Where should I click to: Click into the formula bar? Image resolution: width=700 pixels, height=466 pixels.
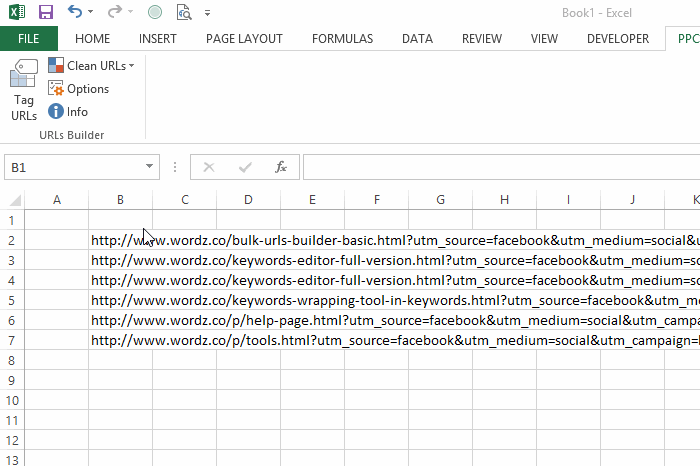[x=501, y=167]
